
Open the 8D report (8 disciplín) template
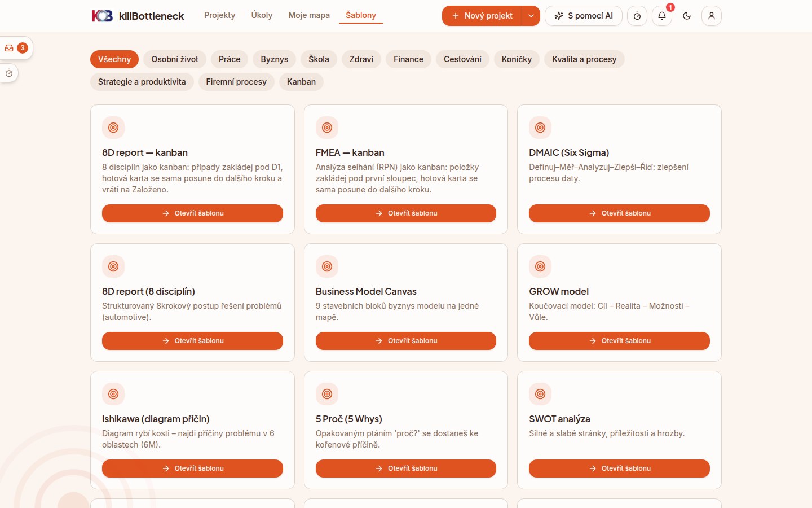tap(192, 341)
